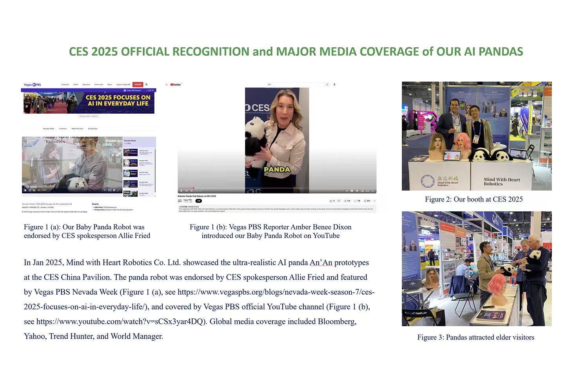Open the Community menu on Vegas PBS
Viewport: 588px width, 392px height.
[x=99, y=85]
